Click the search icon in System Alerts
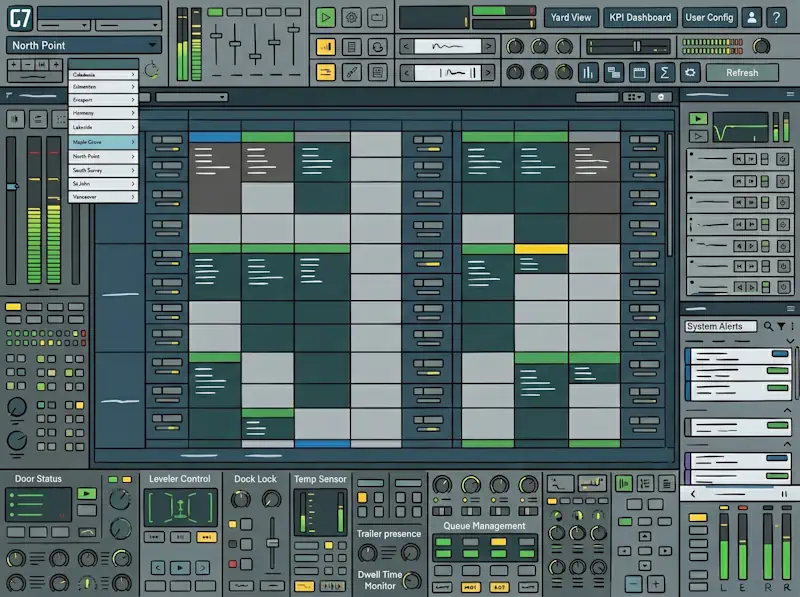 (768, 326)
